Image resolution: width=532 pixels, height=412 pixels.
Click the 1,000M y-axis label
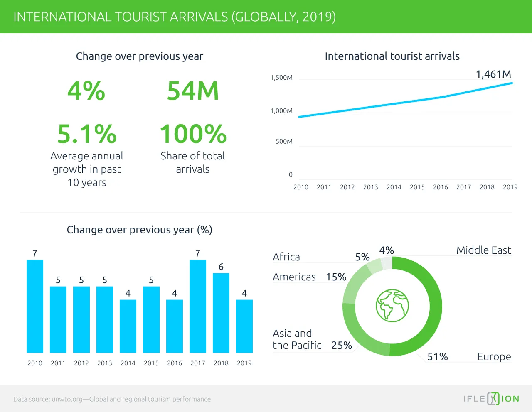tap(281, 111)
